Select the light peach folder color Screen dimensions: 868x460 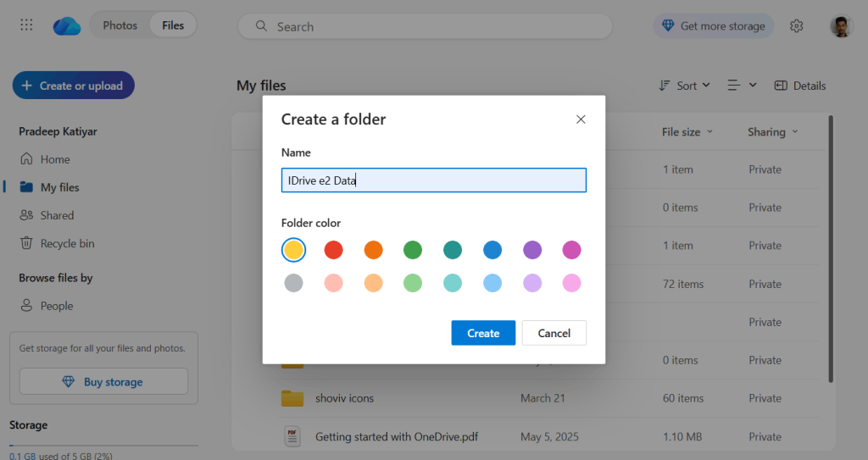(373, 283)
